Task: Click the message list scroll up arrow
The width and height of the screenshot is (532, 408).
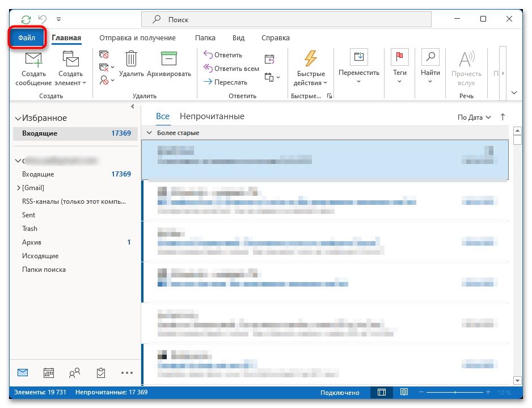Action: (517, 131)
